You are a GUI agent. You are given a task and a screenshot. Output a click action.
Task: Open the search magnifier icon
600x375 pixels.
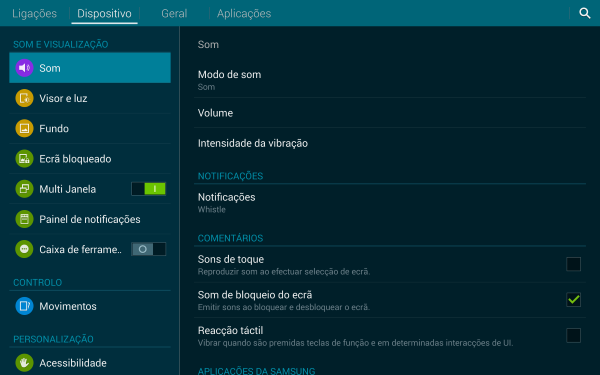tap(585, 13)
